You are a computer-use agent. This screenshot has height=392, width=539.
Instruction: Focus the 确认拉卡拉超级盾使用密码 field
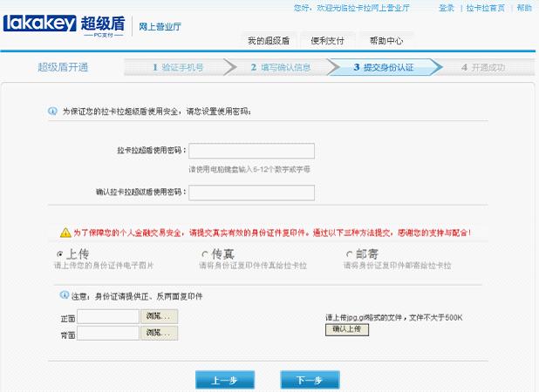252,193
